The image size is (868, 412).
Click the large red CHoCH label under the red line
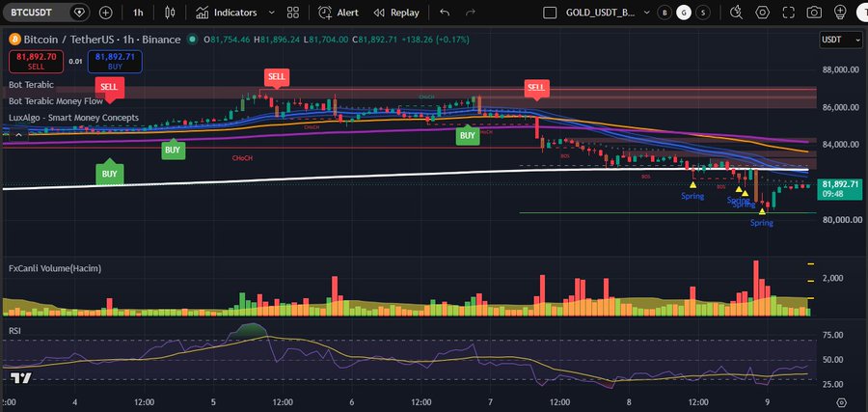(242, 158)
